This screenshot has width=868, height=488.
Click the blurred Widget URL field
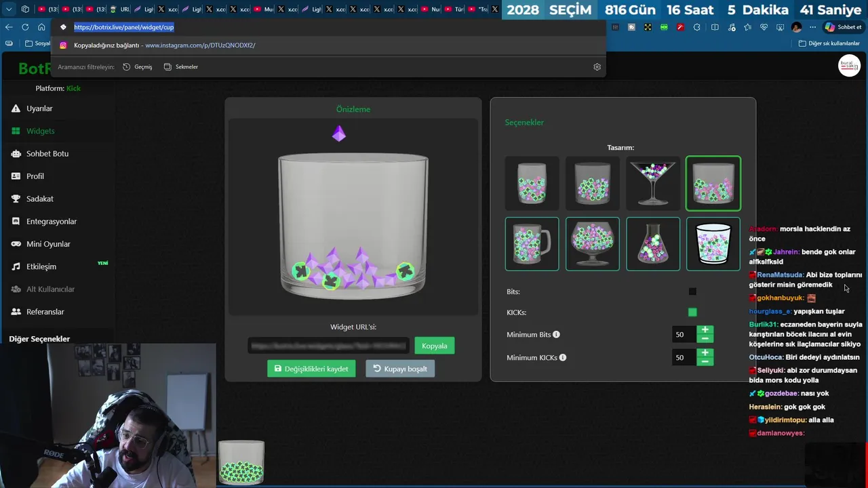click(x=328, y=346)
